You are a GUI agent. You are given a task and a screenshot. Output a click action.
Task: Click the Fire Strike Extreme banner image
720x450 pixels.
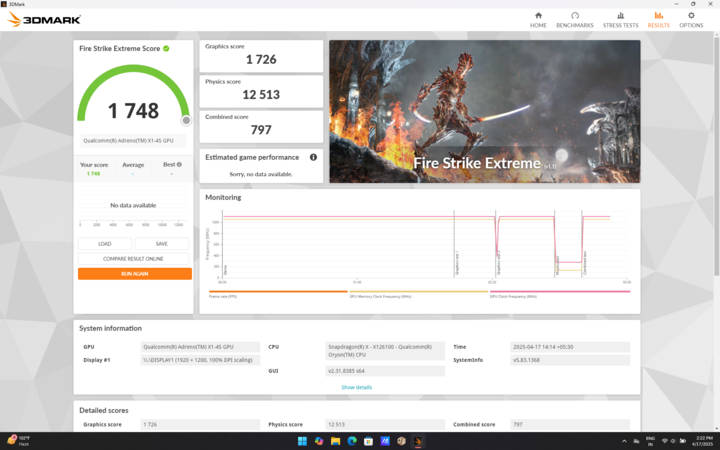coord(484,111)
